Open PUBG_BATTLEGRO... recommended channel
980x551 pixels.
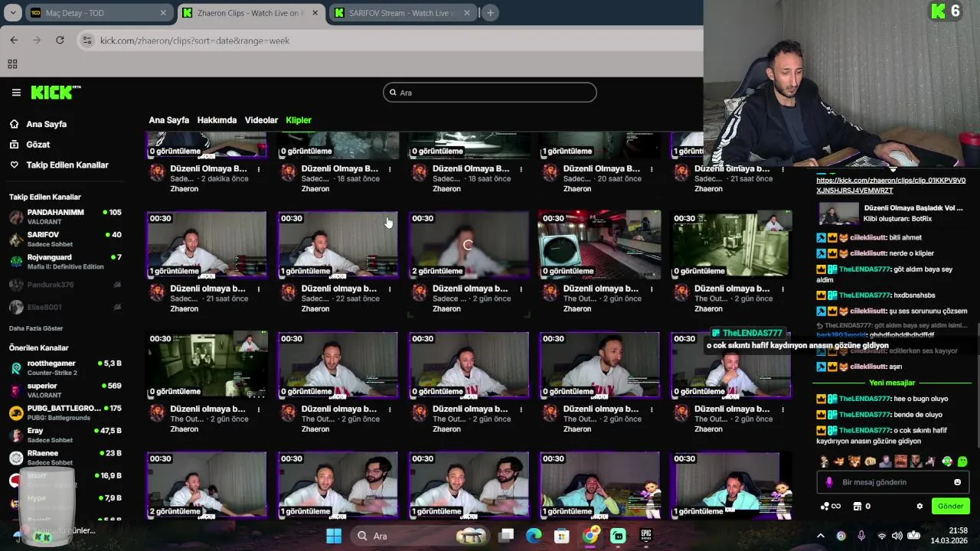pyautogui.click(x=65, y=413)
